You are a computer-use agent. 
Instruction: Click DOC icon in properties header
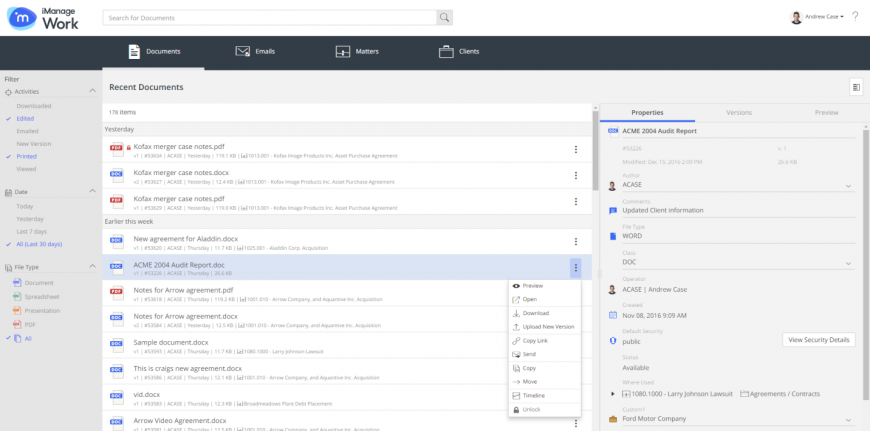613,131
